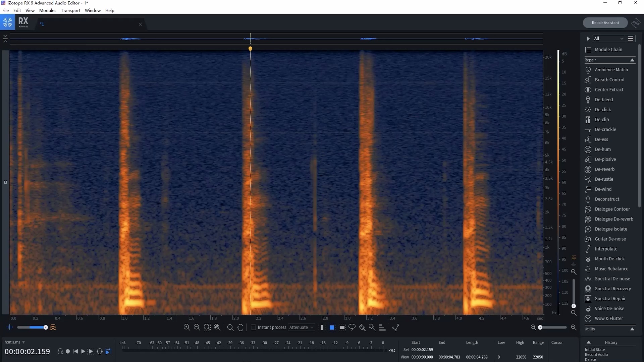
Task: Click the Repair Assistant button
Action: (x=605, y=23)
